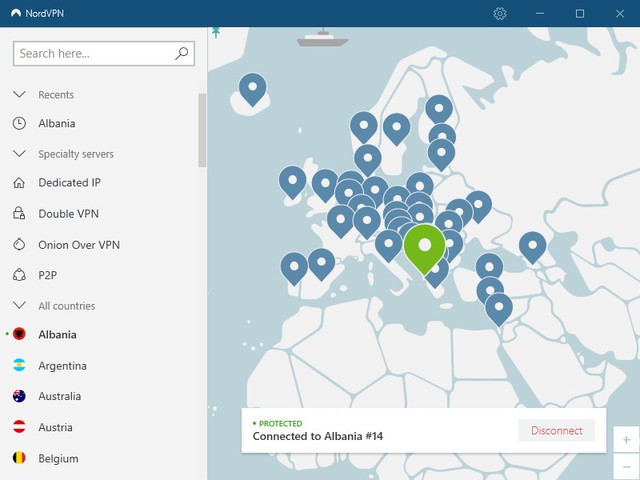Open settings with the gear icon
Screen dimensions: 640x480
click(500, 14)
